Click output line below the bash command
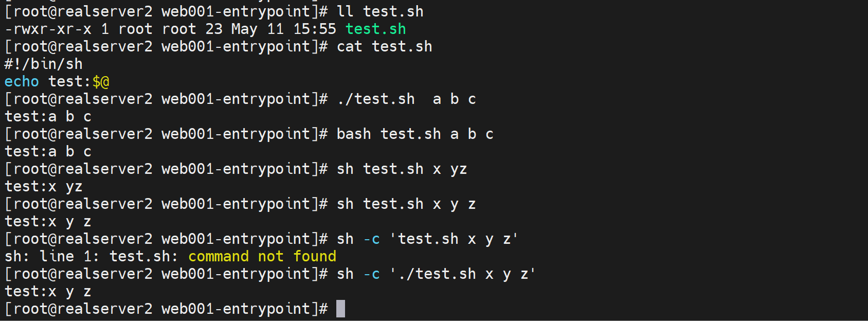 pos(48,152)
